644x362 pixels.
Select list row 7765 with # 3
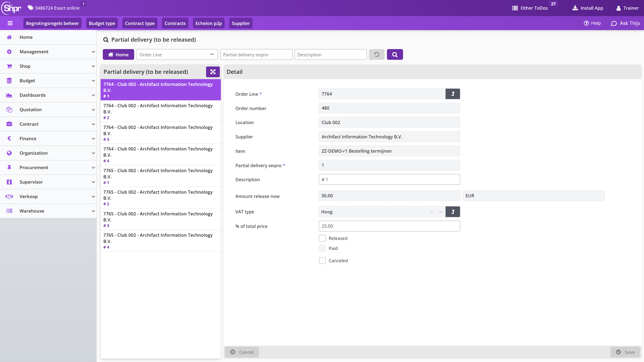point(161,219)
